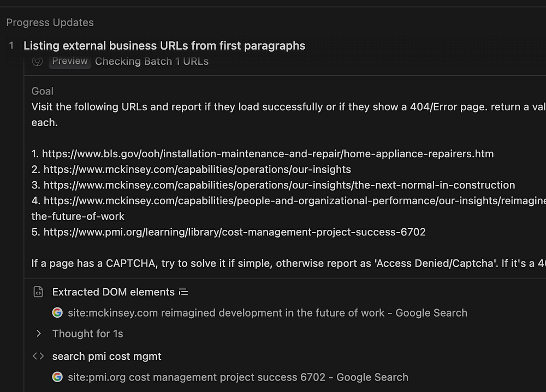The height and width of the screenshot is (392, 546).
Task: Expand the 'Thought for 1s' chevron
Action: click(38, 334)
